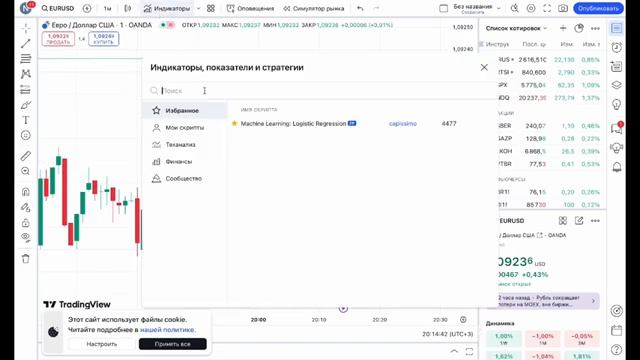The width and height of the screenshot is (640, 360).
Task: Open the emoji icons tool
Action: pos(26,136)
